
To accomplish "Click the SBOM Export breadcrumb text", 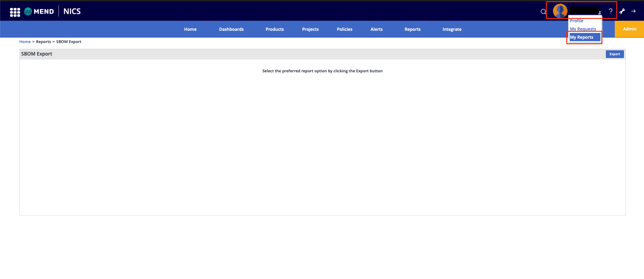I will click(69, 42).
